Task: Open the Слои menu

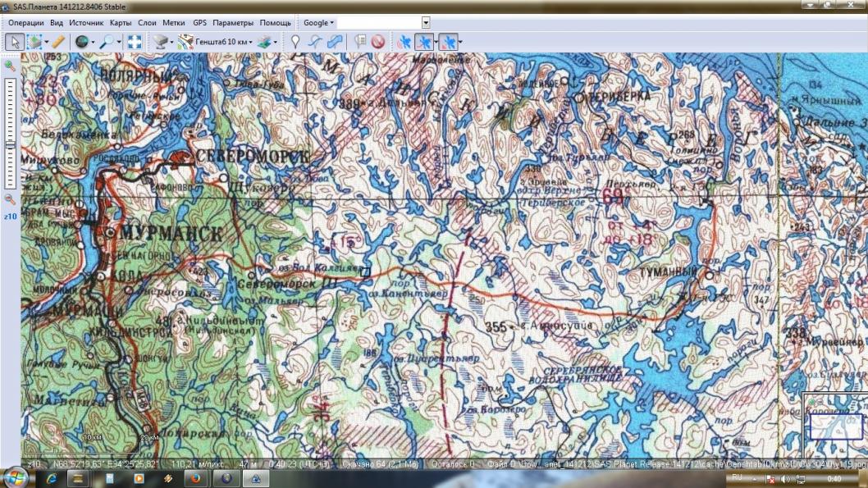Action: (x=147, y=23)
